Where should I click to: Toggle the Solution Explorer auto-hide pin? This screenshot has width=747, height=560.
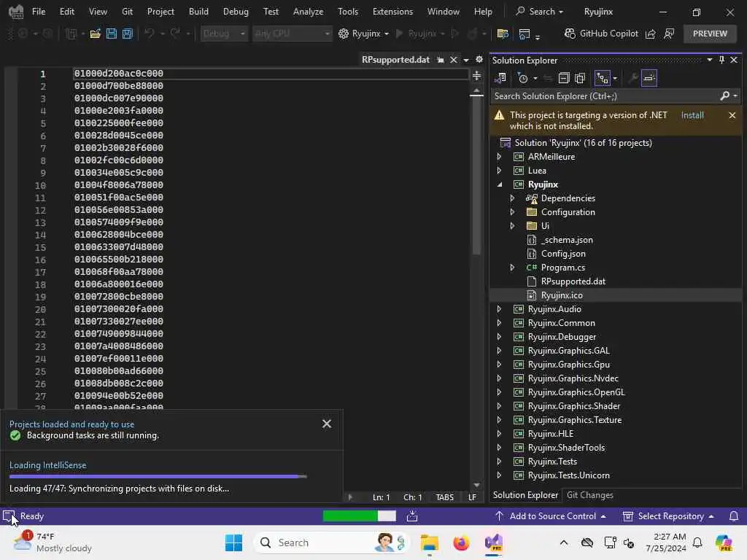[721, 60]
